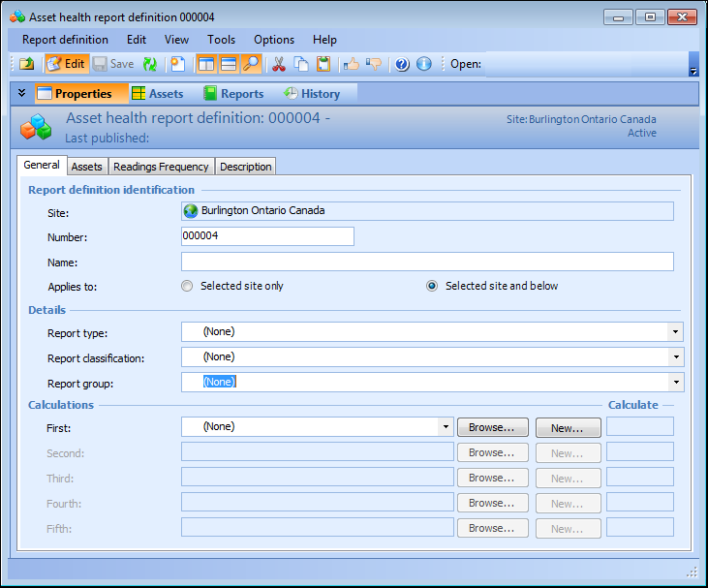Screen dimensions: 708x588
Task: Open the Report classification dropdown
Action: click(674, 357)
